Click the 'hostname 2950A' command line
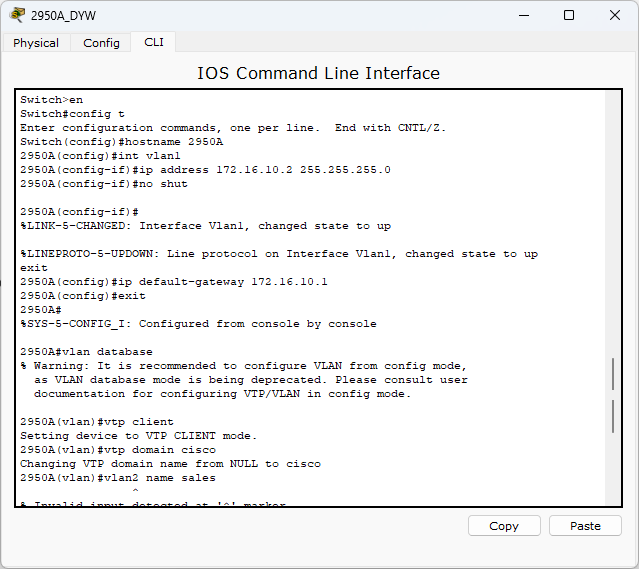The height and width of the screenshot is (569, 639). [121, 142]
